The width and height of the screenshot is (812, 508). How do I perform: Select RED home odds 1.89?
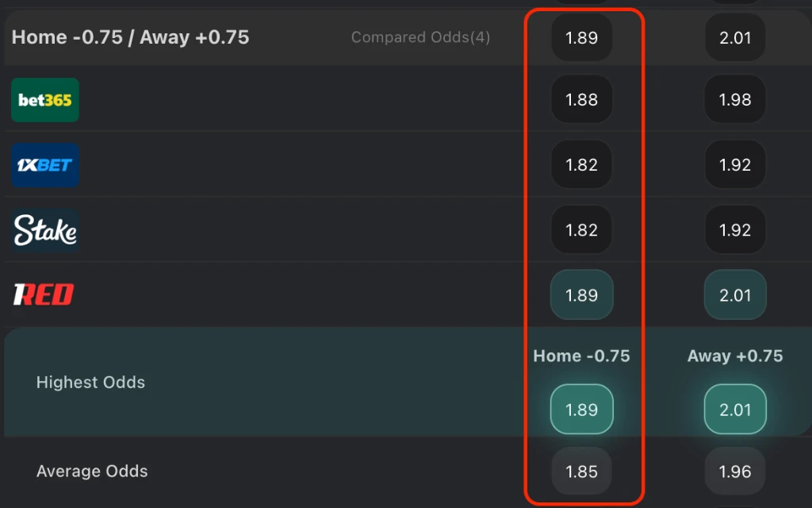581,295
